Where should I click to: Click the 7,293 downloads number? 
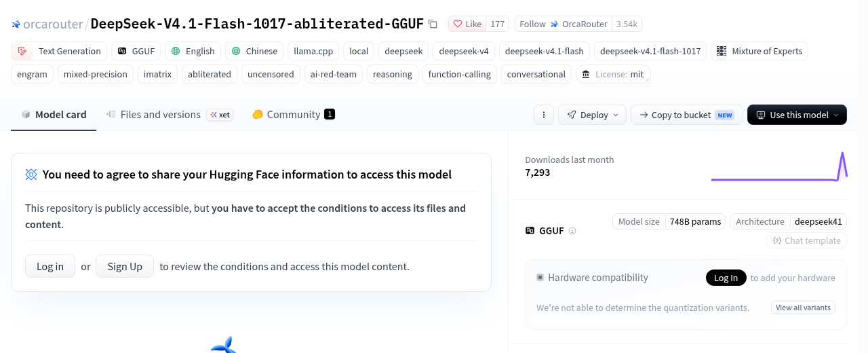click(x=538, y=172)
